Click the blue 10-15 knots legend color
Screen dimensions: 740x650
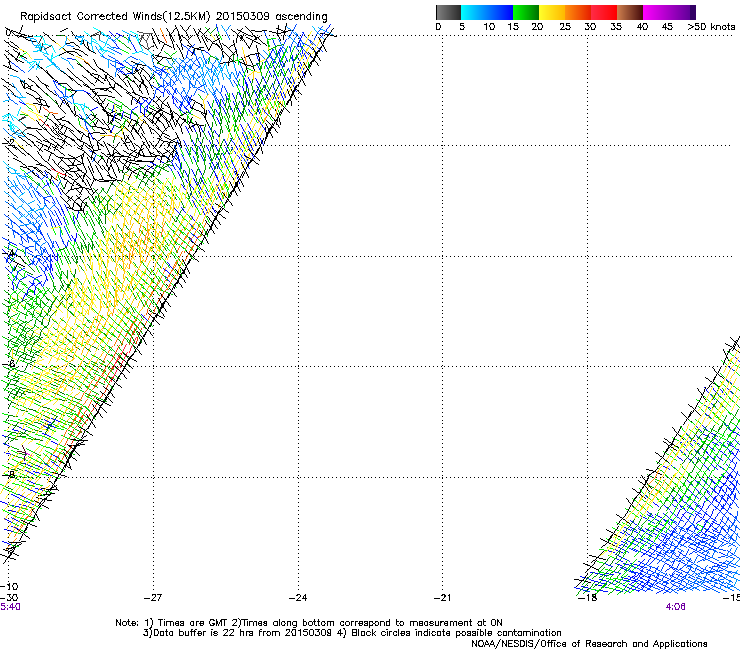500,12
